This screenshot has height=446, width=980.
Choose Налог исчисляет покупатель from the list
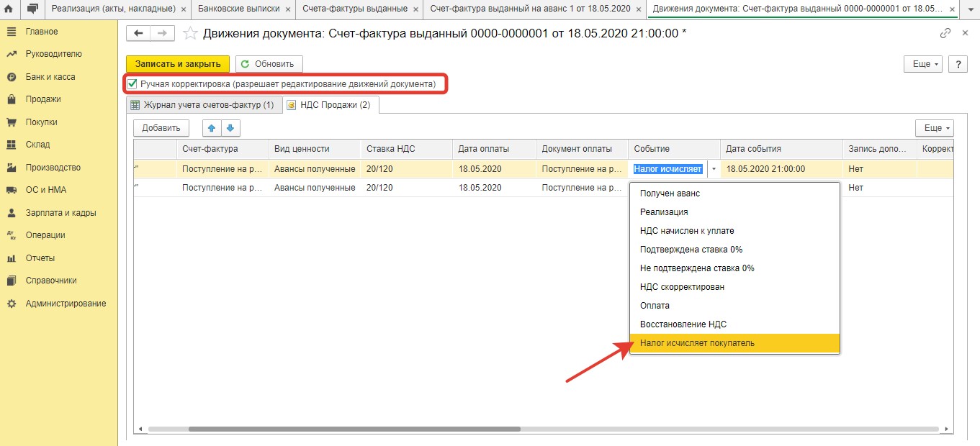pyautogui.click(x=697, y=343)
